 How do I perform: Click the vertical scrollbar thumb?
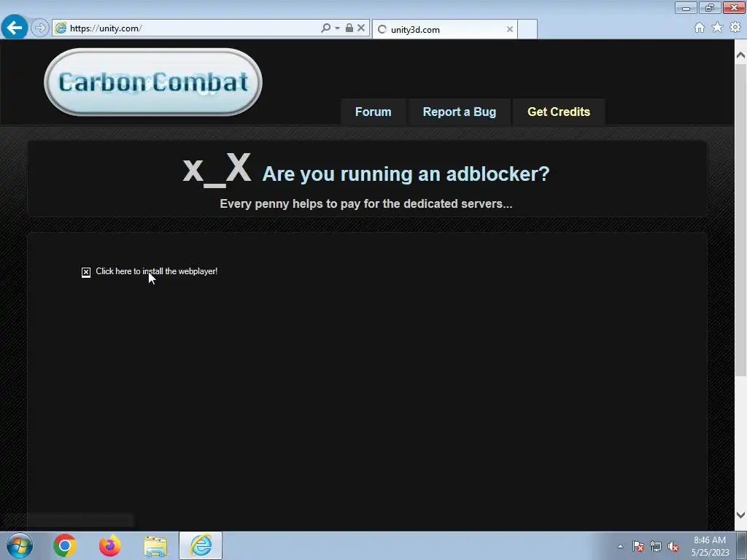pos(740,219)
